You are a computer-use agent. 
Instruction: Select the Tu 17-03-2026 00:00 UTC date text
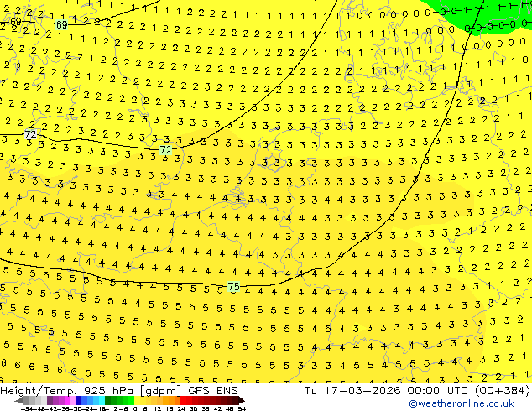point(386,391)
